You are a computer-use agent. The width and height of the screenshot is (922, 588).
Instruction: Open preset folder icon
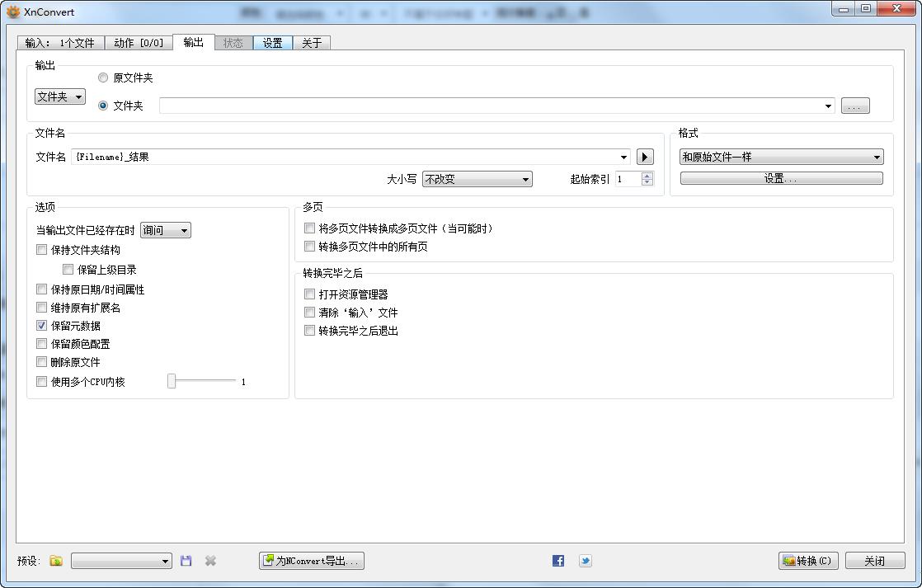56,561
